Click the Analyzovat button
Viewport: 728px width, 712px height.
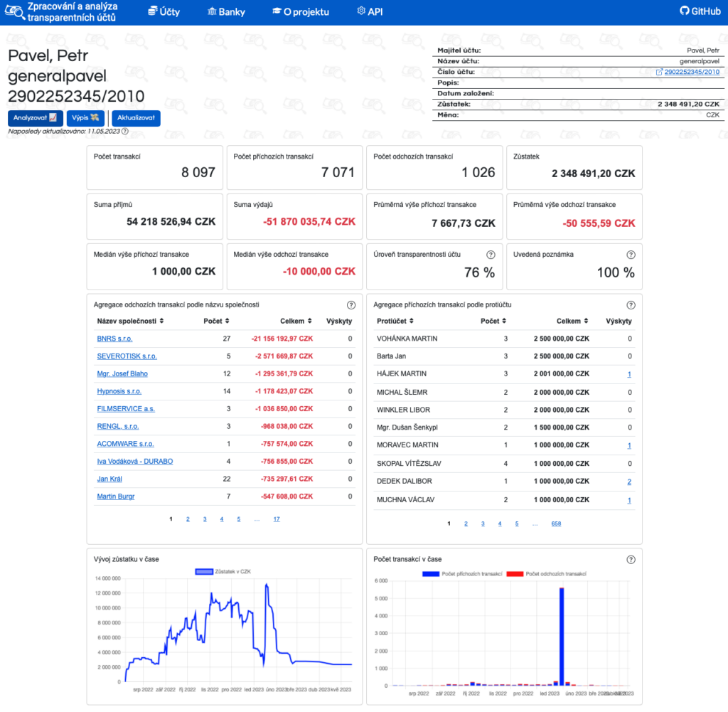pos(36,118)
